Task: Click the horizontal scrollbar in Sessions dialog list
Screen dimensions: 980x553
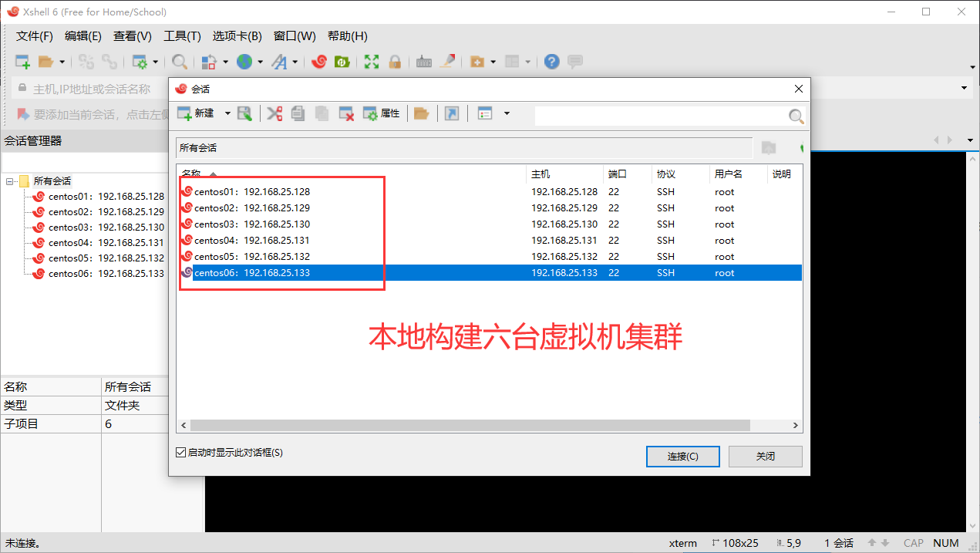Action: pos(470,426)
